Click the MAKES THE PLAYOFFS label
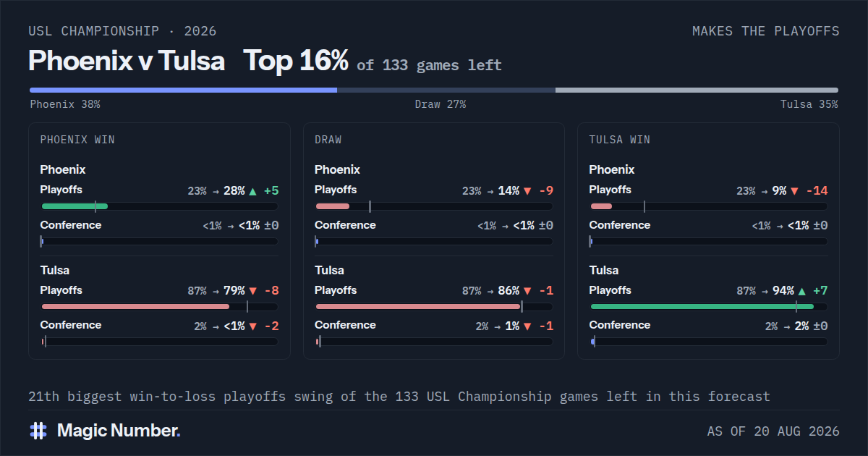Viewport: 868px width, 456px height. (x=766, y=31)
